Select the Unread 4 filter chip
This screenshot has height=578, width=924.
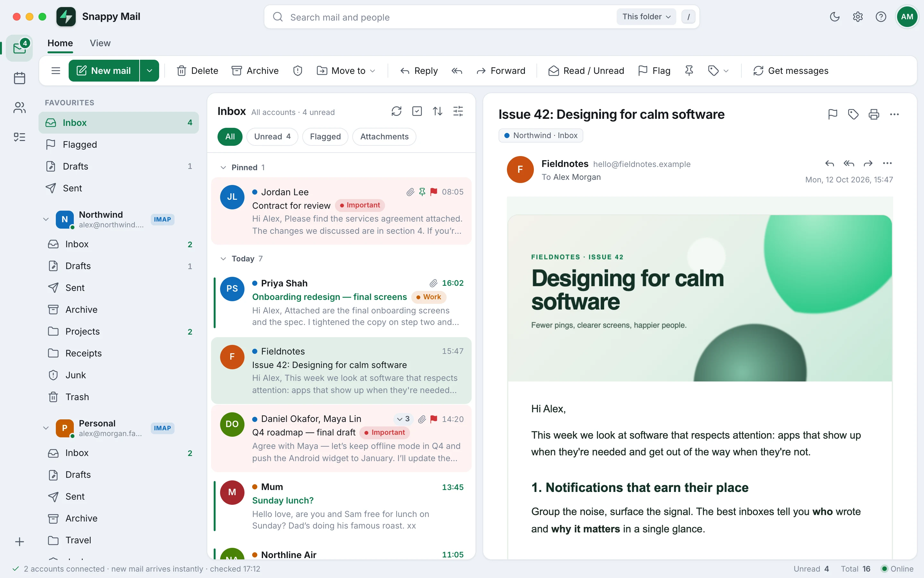(272, 136)
